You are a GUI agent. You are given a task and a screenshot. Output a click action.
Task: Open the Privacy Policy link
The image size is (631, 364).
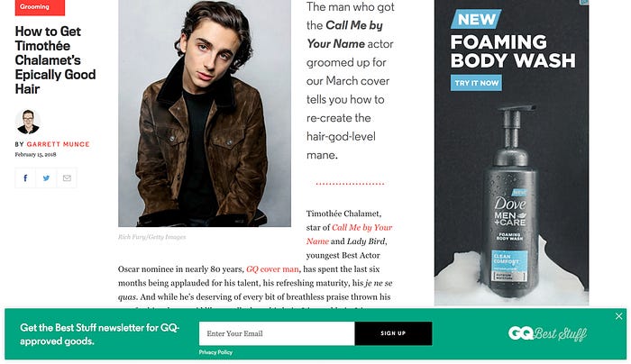[215, 352]
